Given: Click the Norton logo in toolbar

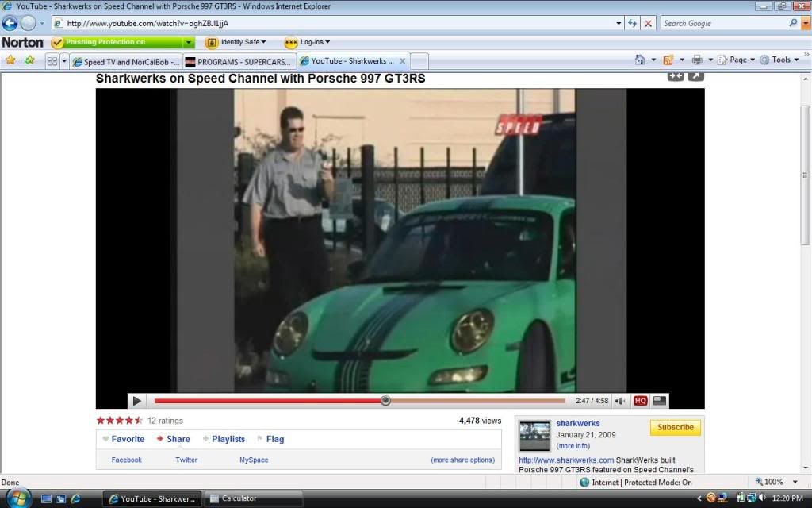Looking at the screenshot, I should pos(23,43).
